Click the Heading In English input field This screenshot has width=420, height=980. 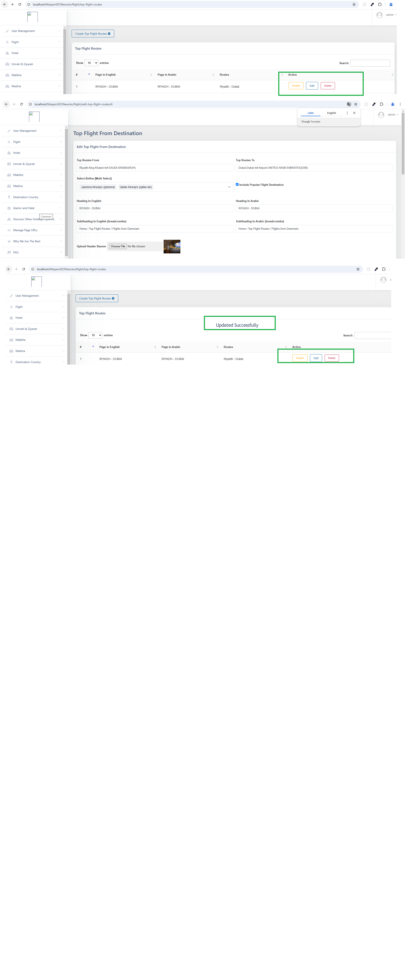(x=155, y=208)
